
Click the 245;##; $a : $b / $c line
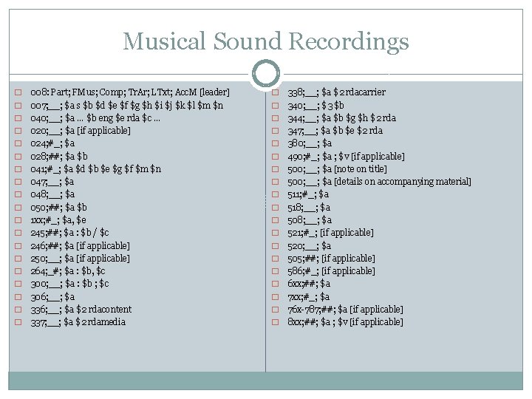[70, 233]
